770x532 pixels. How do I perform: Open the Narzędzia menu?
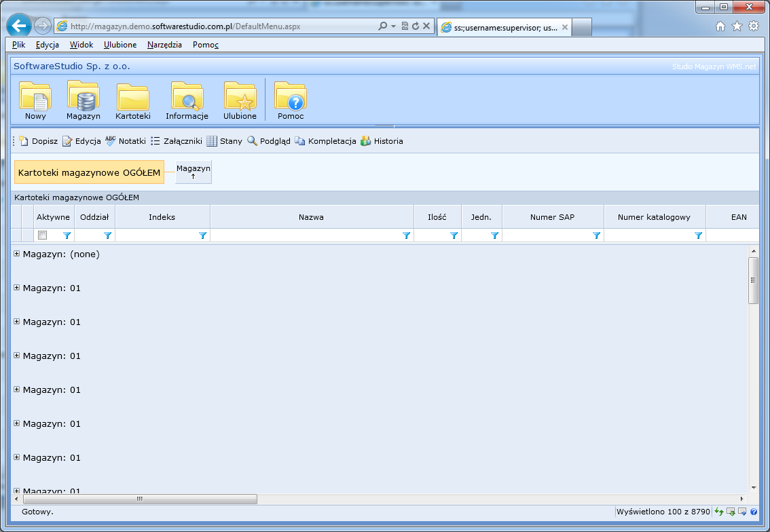point(164,45)
